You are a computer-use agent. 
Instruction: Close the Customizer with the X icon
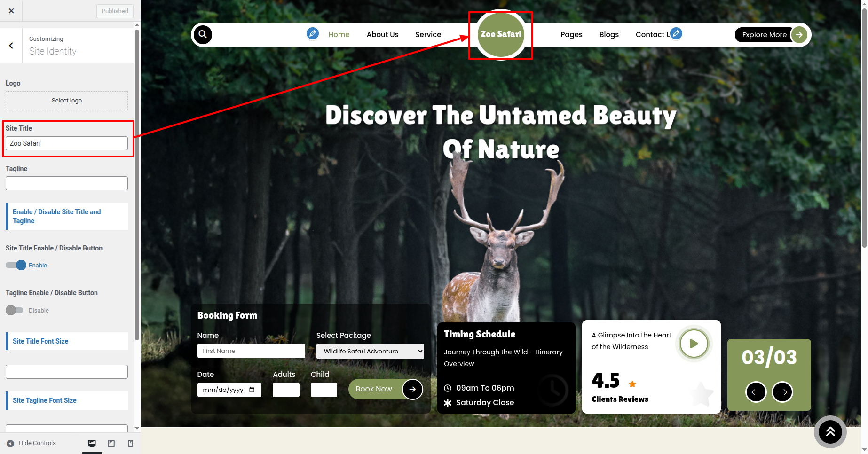(11, 11)
